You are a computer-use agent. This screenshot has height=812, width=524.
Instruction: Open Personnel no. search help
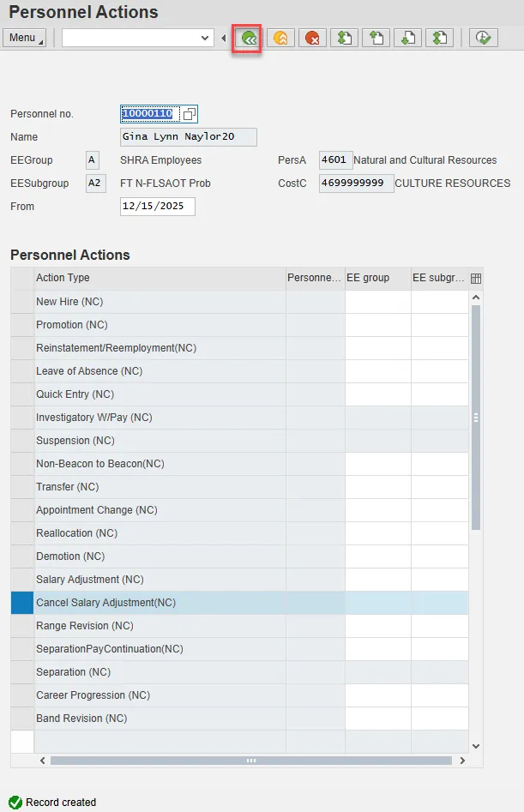pyautogui.click(x=190, y=114)
